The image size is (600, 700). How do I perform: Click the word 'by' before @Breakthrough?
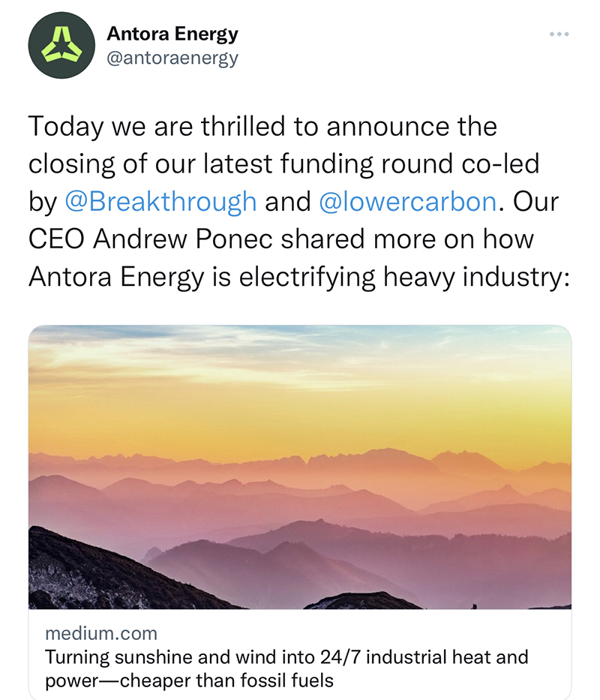tap(43, 202)
